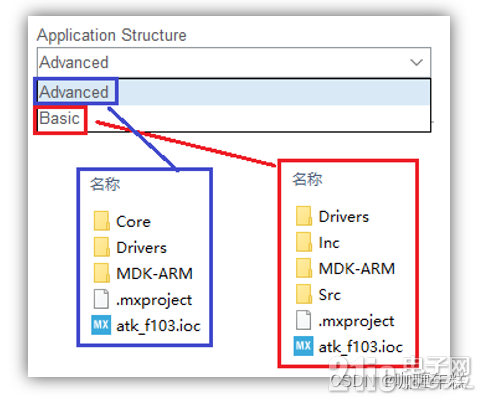
Task: Click .mxproject file icon in blue listing
Action: [x=101, y=299]
